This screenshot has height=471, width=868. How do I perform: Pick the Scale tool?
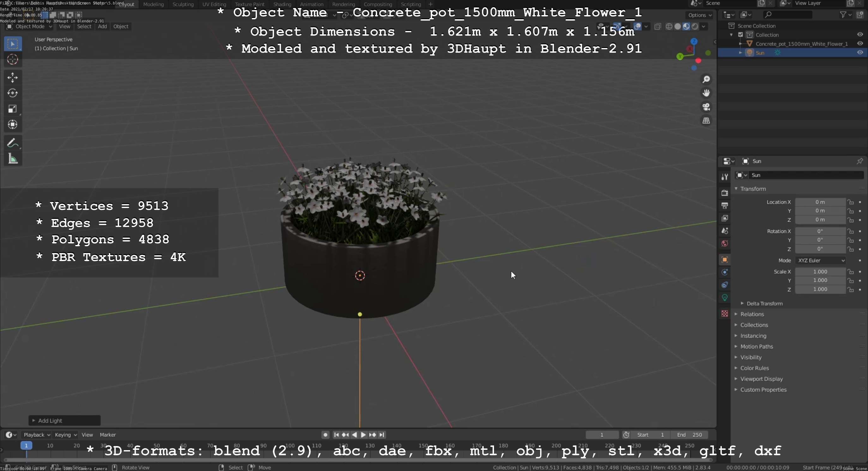tap(13, 109)
